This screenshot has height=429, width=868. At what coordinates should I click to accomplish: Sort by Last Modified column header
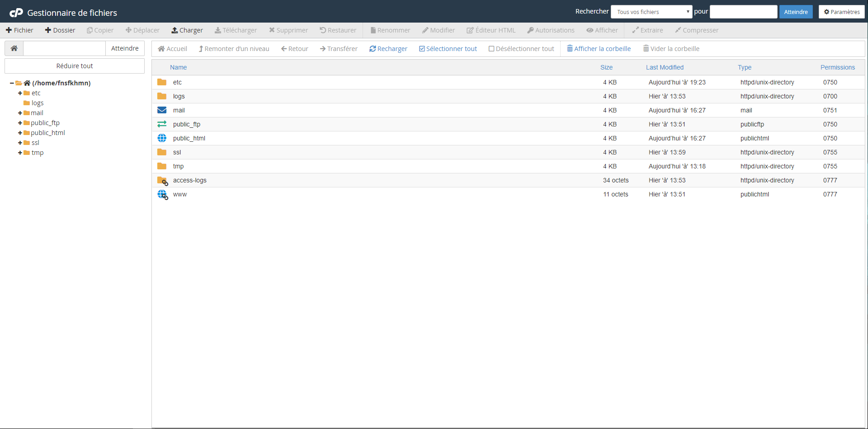pos(665,67)
